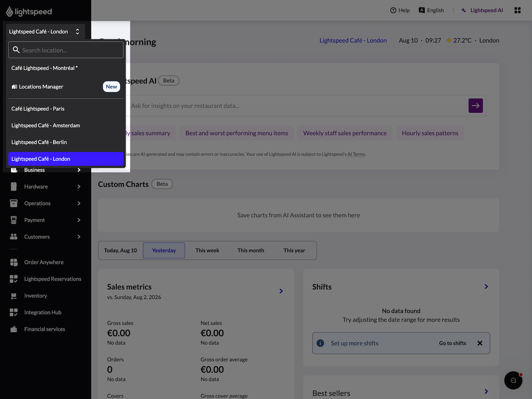Click Hourly sales patterns suggestion

pos(430,133)
